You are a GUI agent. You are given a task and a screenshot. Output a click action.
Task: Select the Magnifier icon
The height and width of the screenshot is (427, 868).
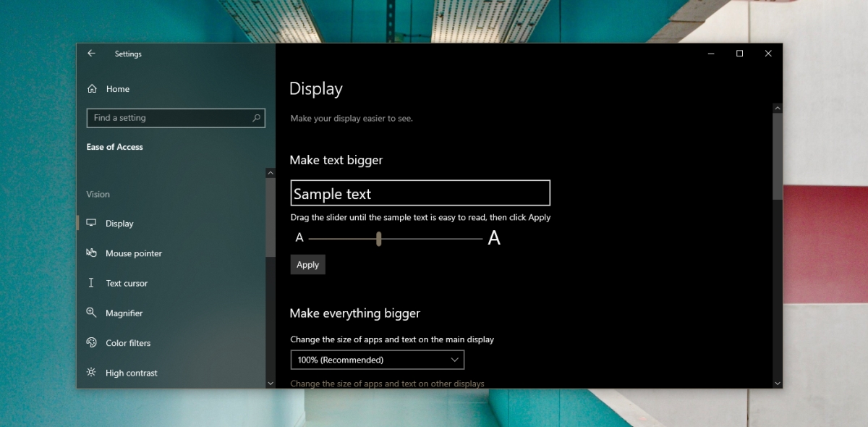tap(91, 313)
